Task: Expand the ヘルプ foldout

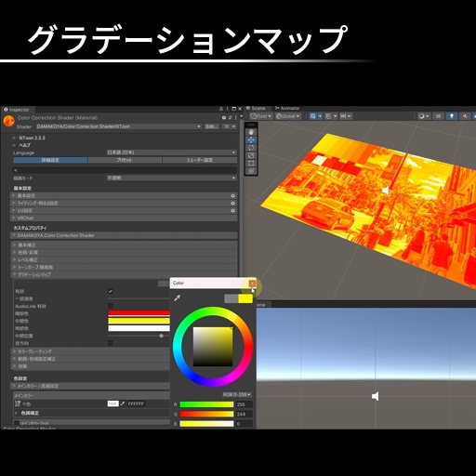Action: [14, 145]
